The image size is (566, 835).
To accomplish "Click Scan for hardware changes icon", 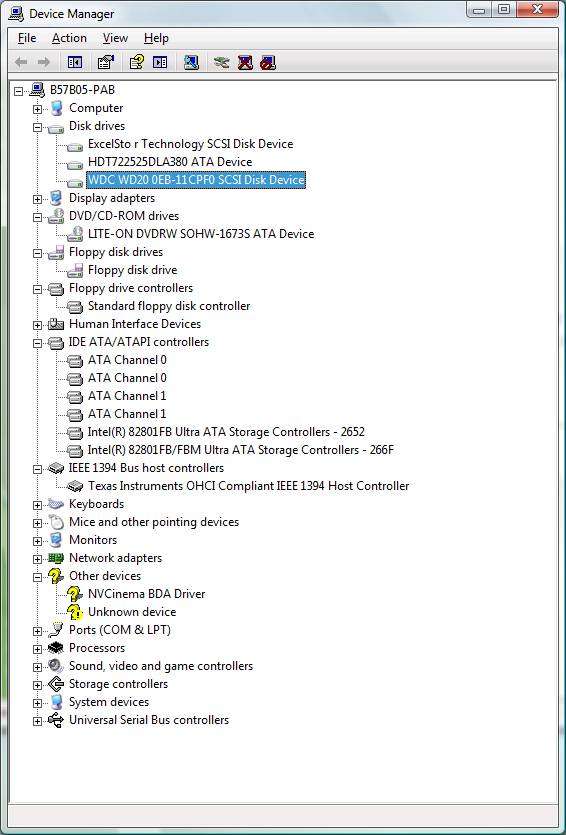I will (x=191, y=62).
